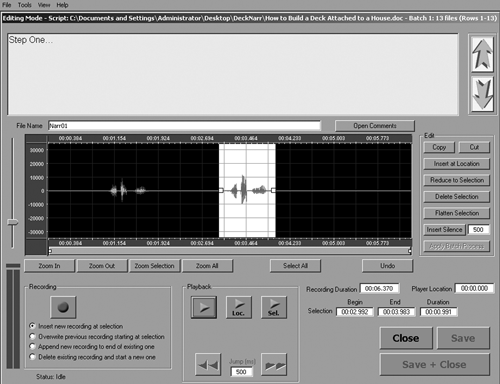Click the Save + Close button
This screenshot has height=384, width=500.
pos(435,364)
